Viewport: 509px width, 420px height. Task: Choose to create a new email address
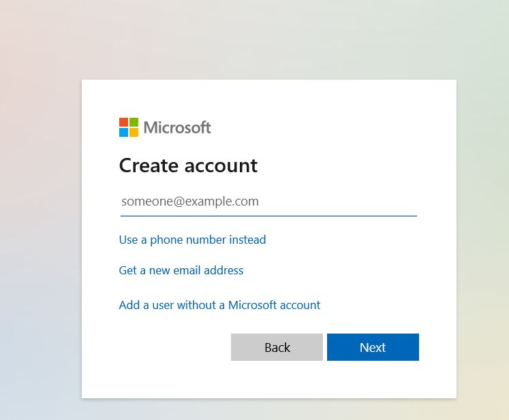click(181, 270)
